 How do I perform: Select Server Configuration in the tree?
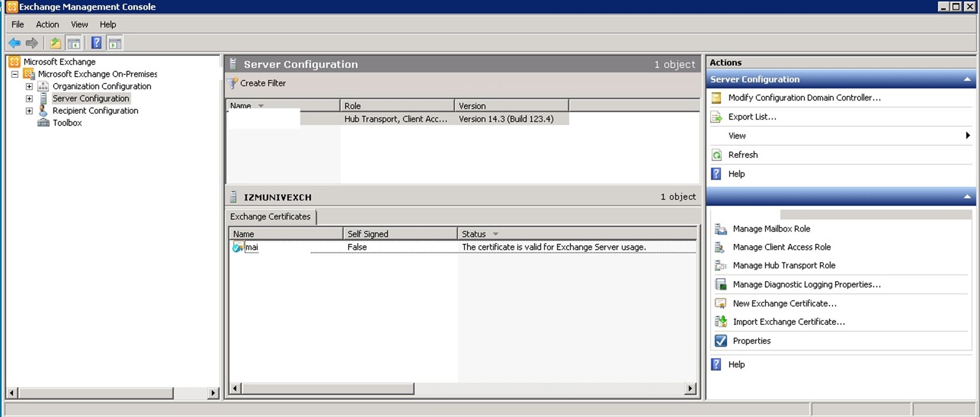[91, 98]
